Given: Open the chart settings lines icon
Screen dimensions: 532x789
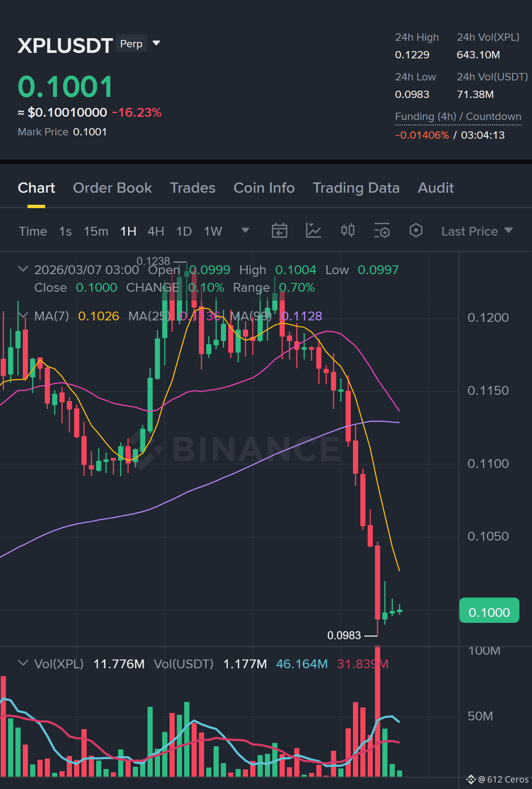Looking at the screenshot, I should [382, 231].
